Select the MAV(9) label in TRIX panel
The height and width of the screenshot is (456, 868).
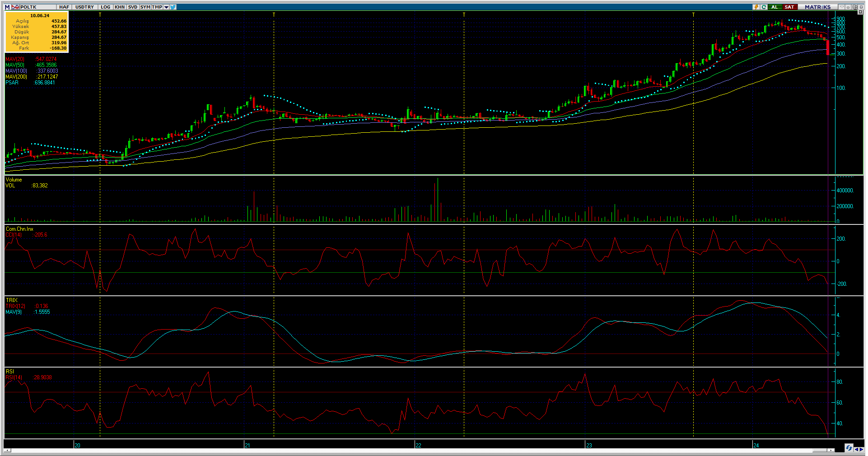click(x=14, y=312)
